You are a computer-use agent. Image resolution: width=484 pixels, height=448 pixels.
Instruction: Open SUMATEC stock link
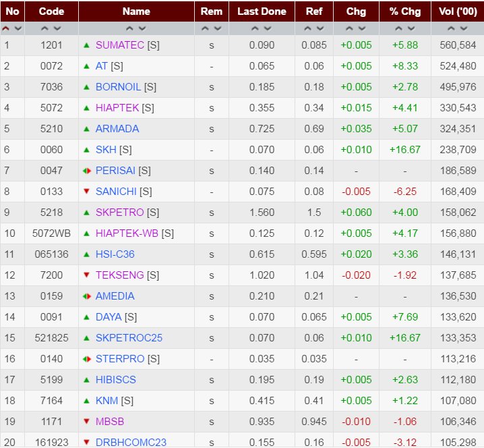(x=120, y=45)
